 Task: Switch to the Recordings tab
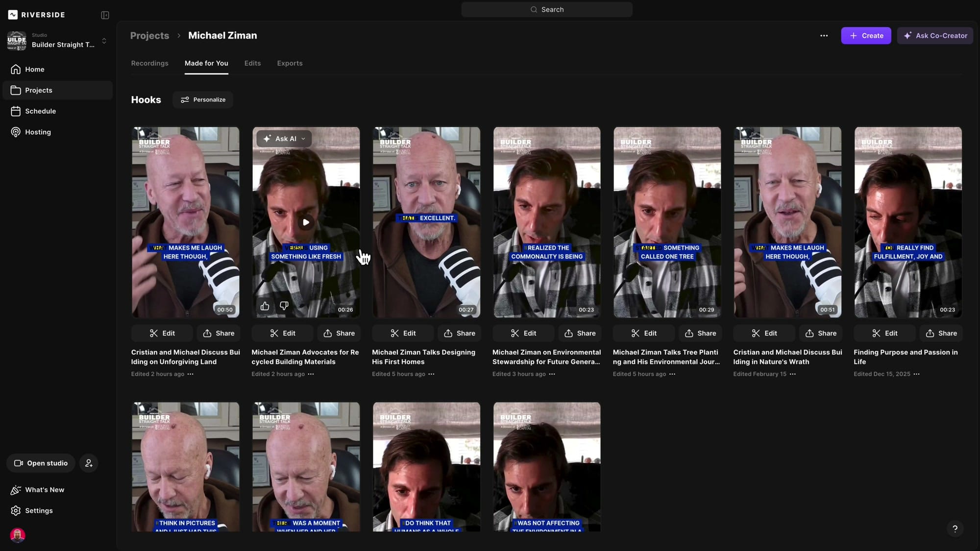(x=149, y=63)
